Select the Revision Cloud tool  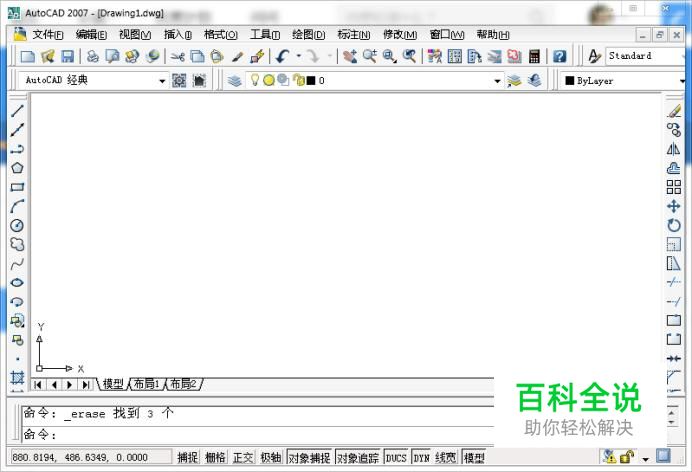click(x=17, y=244)
